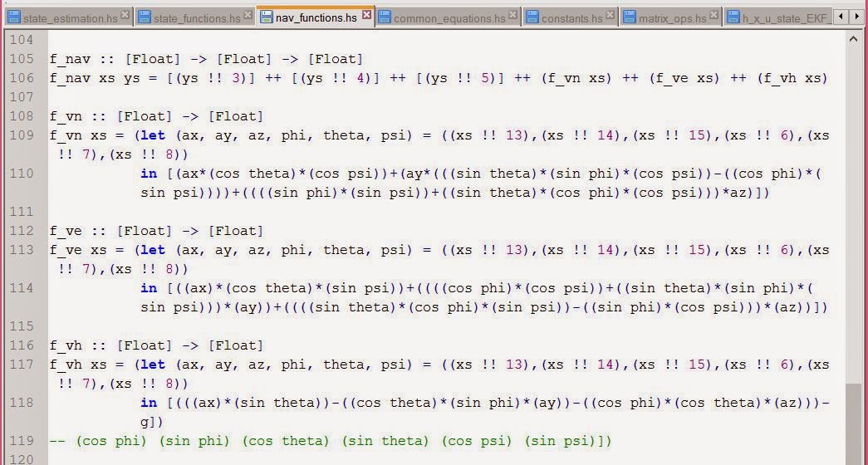Click the number 13 on line 109
This screenshot has height=465, width=868.
(514, 135)
